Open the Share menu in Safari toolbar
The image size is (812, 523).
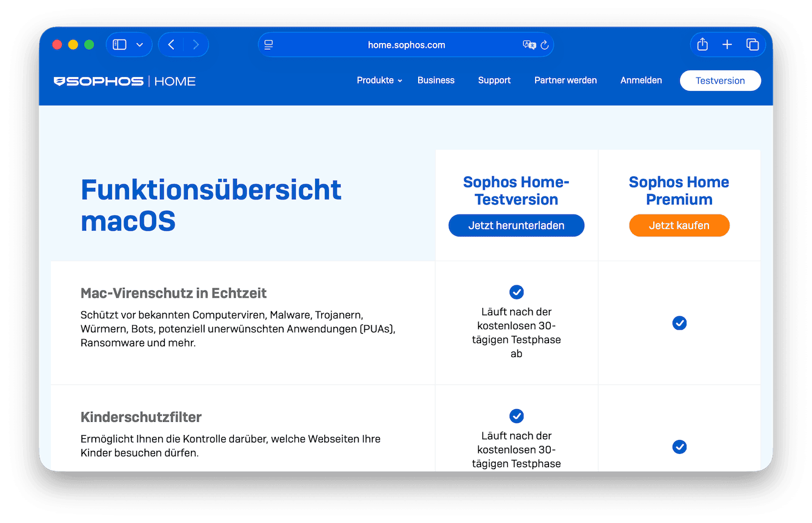[702, 44]
